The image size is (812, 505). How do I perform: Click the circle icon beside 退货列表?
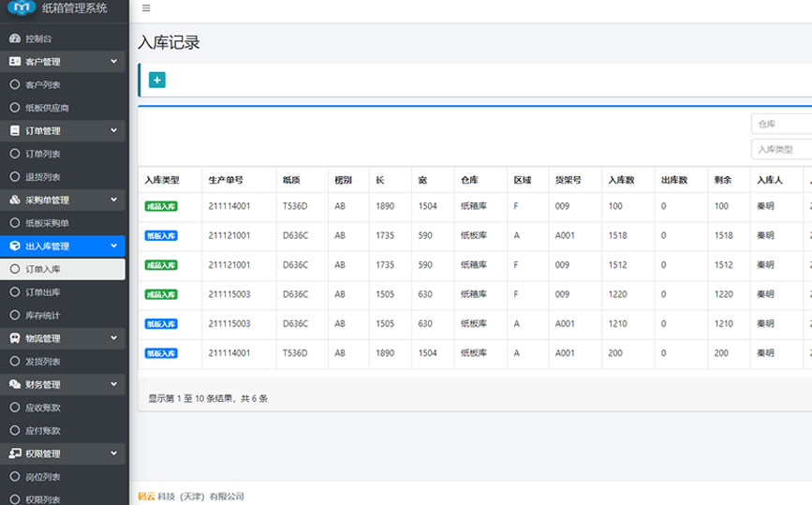15,177
